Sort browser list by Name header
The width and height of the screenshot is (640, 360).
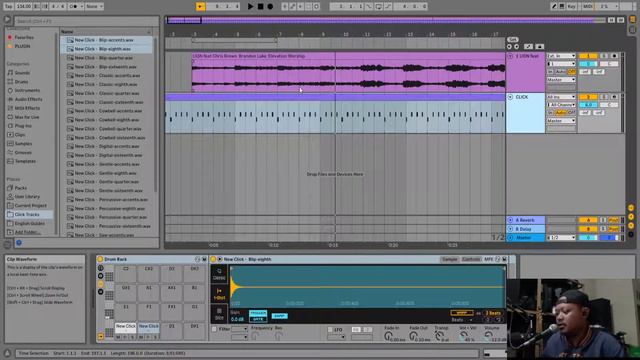(106, 31)
